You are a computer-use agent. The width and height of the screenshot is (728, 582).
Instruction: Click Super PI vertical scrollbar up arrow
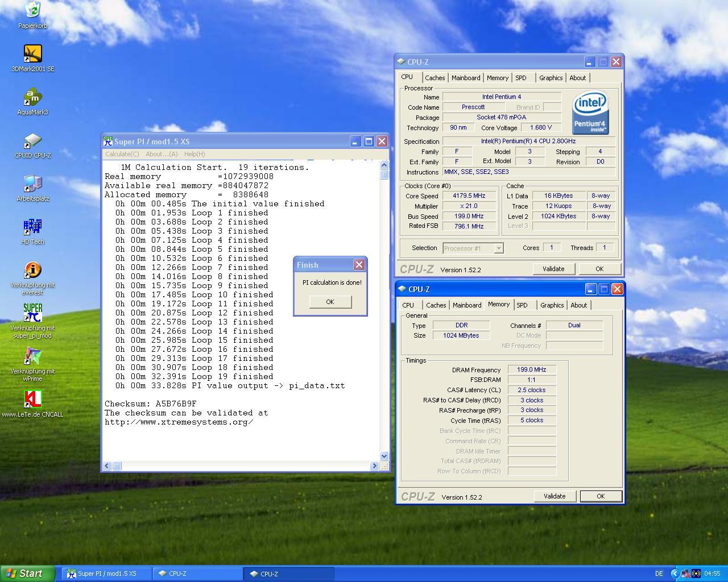[x=384, y=165]
